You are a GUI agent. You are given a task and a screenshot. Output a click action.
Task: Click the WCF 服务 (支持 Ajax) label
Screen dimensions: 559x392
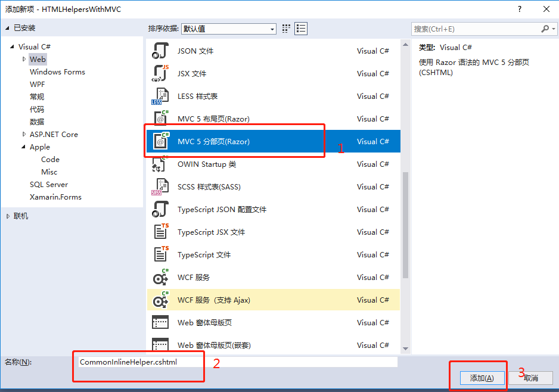pos(214,300)
